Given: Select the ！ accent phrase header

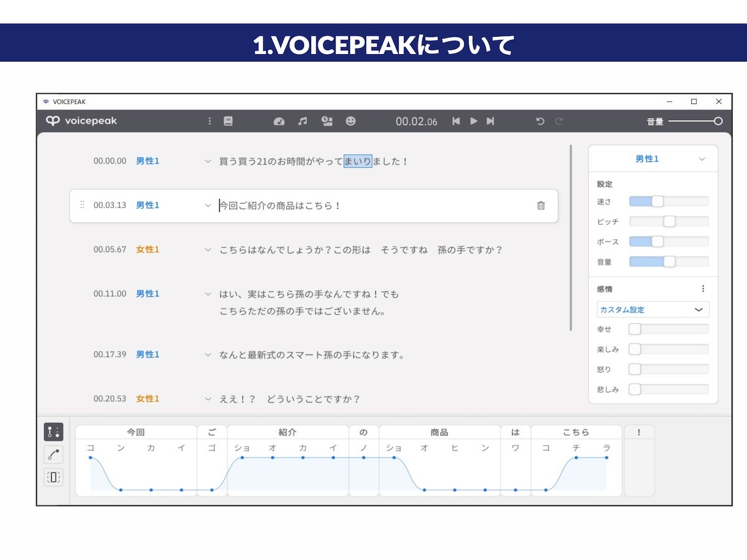Looking at the screenshot, I should coord(639,432).
